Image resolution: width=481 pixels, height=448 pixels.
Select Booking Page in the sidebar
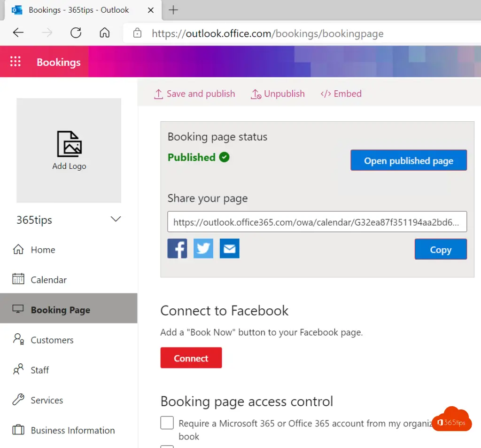click(x=69, y=308)
